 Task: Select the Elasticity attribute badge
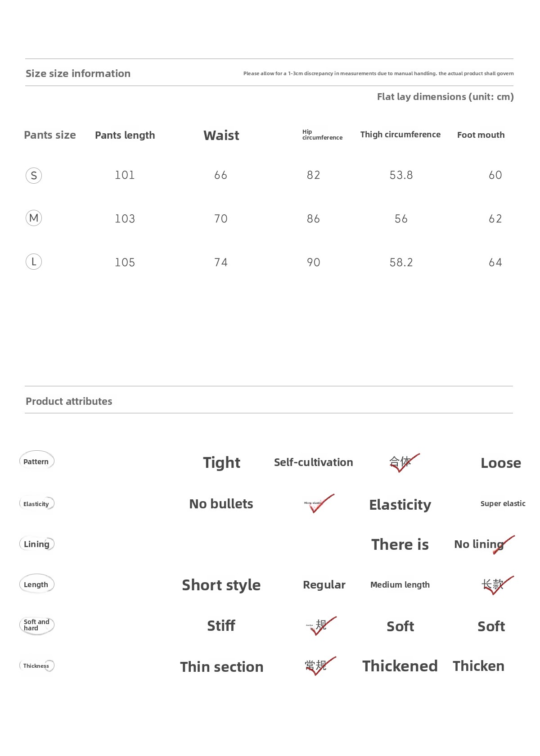pyautogui.click(x=36, y=504)
